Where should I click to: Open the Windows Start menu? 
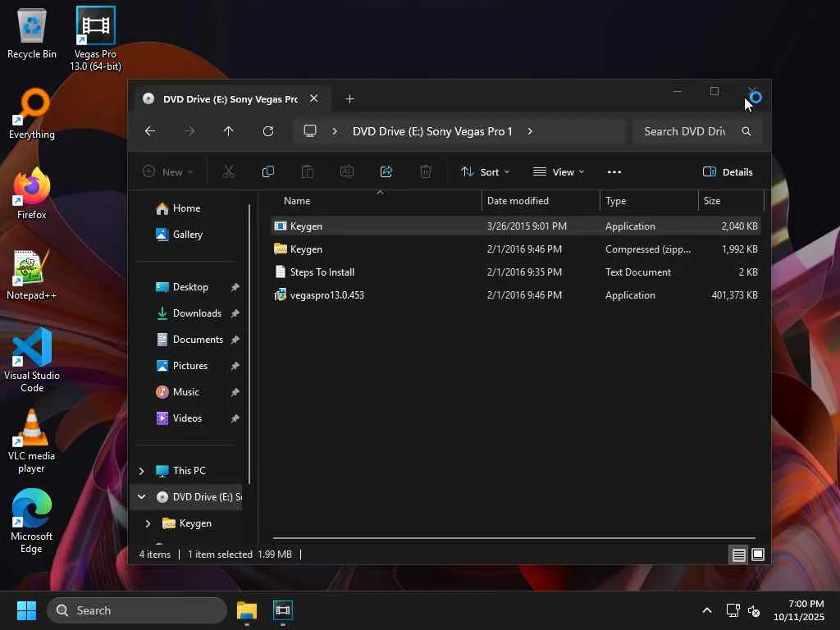click(x=26, y=610)
